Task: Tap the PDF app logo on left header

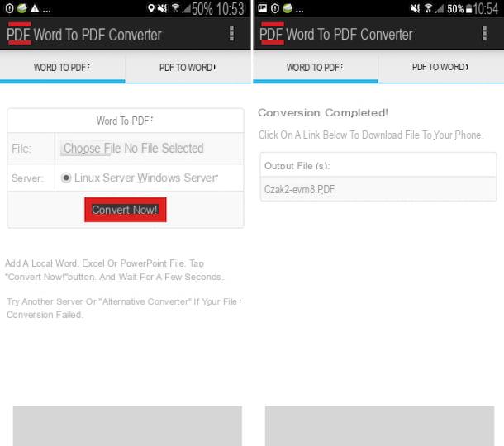Action: point(19,34)
